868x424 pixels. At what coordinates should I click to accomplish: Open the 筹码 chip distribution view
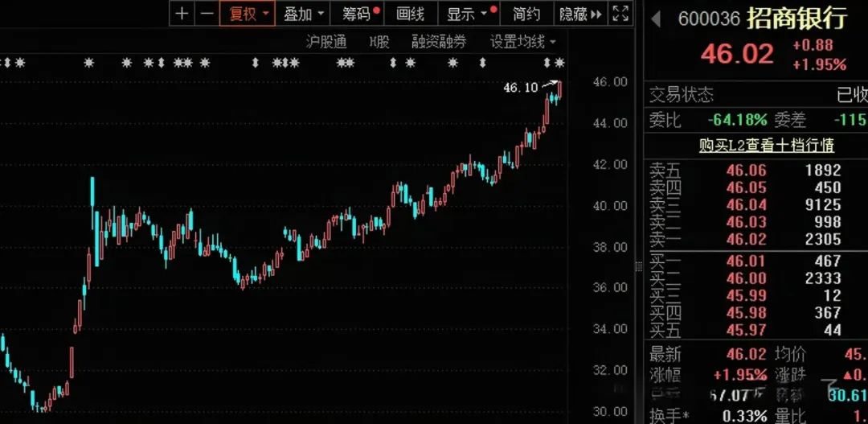[359, 14]
